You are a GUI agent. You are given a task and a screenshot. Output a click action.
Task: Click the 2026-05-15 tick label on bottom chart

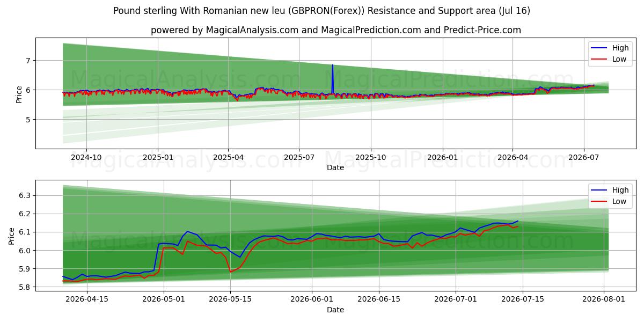coord(230,299)
